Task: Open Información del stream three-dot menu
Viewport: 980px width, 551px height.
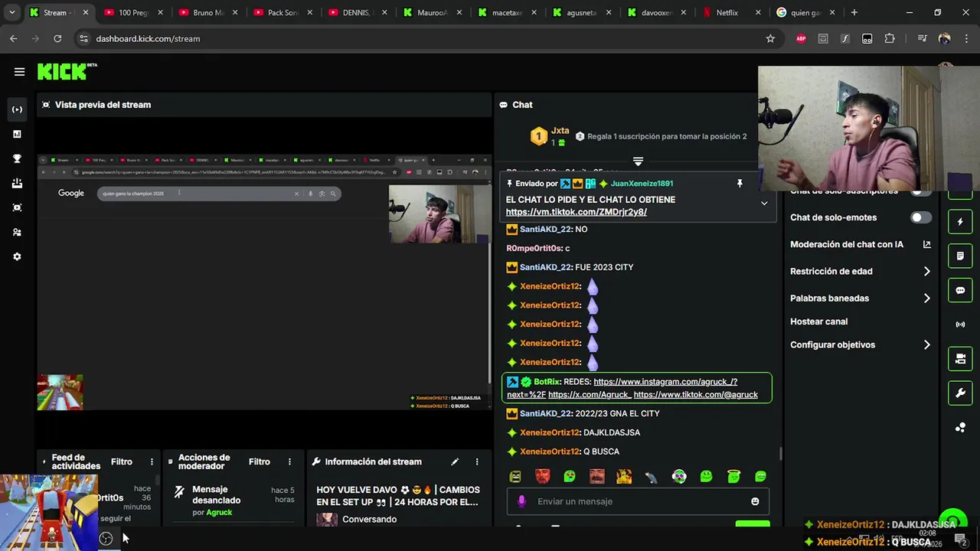Action: click(x=477, y=461)
